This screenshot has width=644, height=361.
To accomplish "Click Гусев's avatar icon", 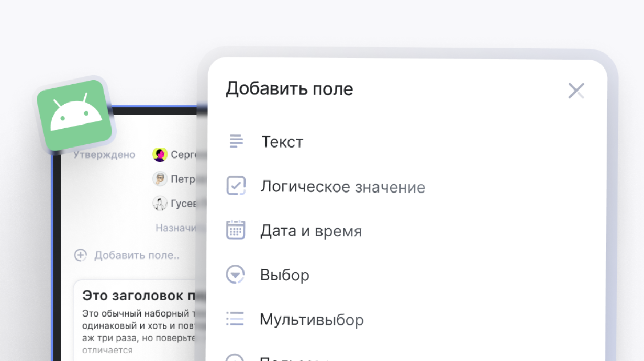I will (x=160, y=203).
